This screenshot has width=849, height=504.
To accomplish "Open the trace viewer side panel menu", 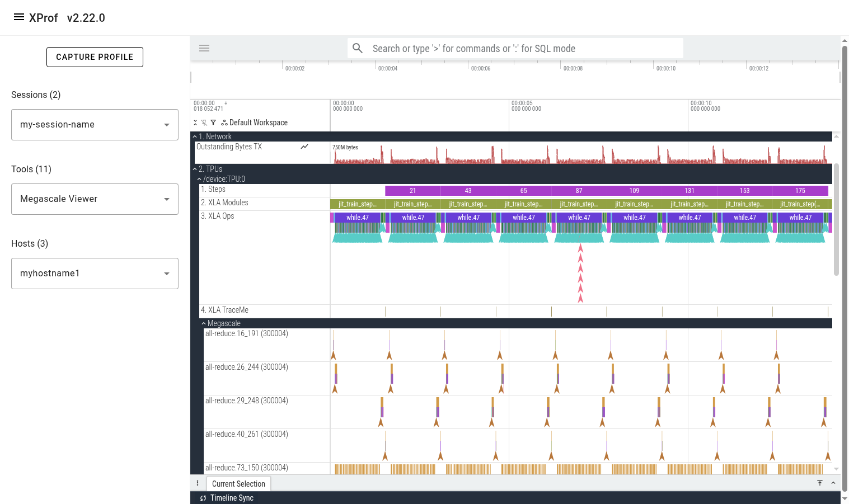I will click(x=204, y=48).
